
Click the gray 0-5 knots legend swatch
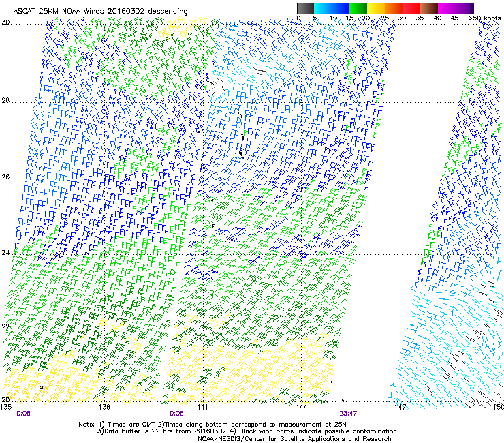coord(305,8)
